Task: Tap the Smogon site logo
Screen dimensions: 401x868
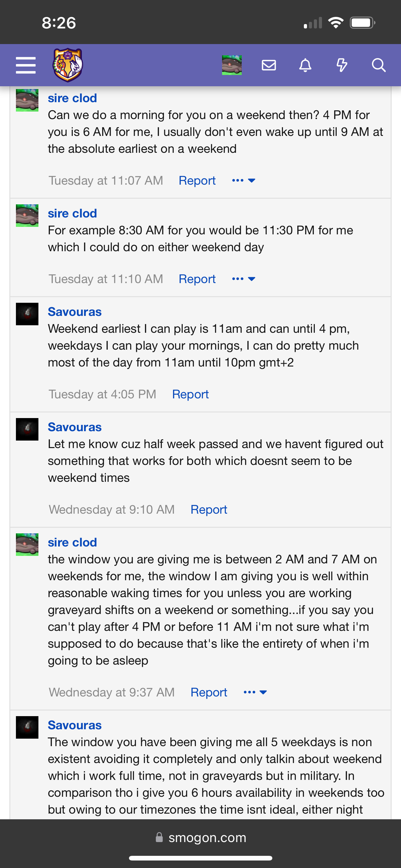Action: pos(68,65)
